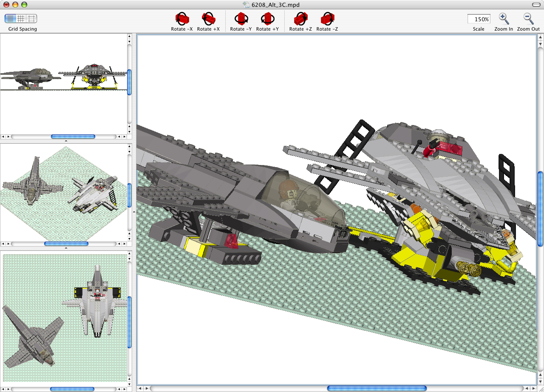544x392 pixels.
Task: Collapse the top side-view pane using divider caret
Action: 65,141
